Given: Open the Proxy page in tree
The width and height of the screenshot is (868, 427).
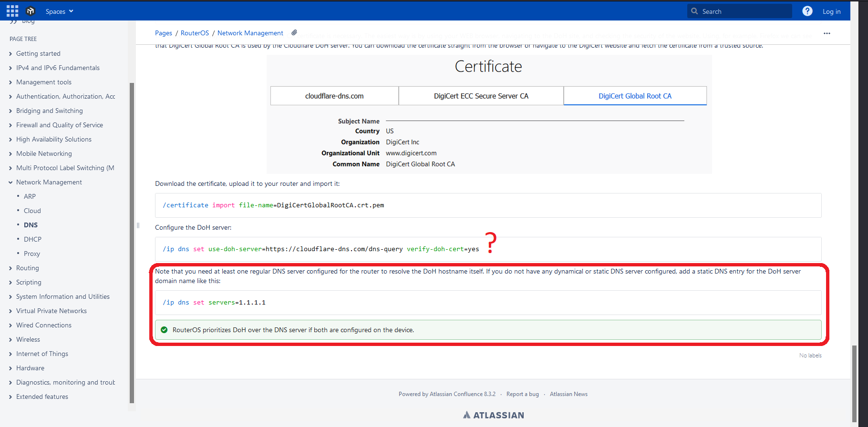Looking at the screenshot, I should (x=32, y=254).
